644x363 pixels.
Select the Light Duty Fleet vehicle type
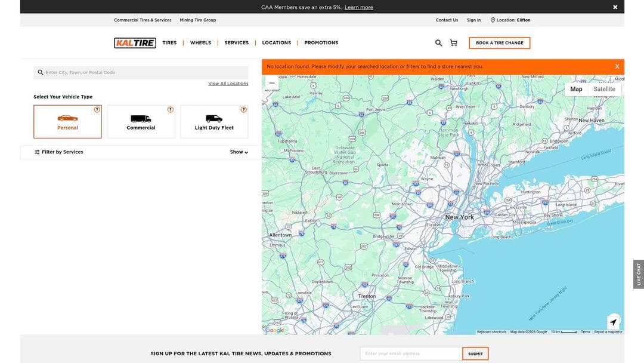[x=214, y=121]
